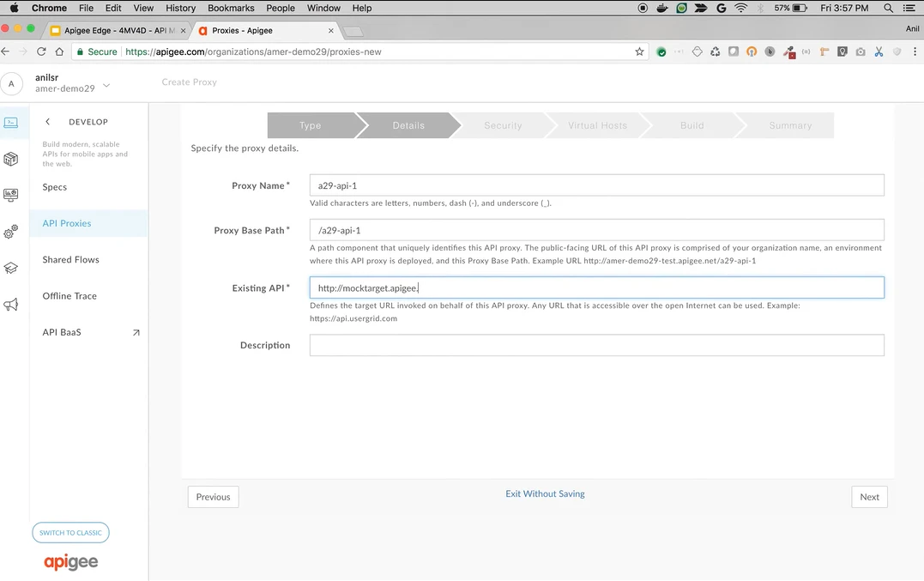Focus the Proxy Base Path field
924x581 pixels.
[x=596, y=230]
